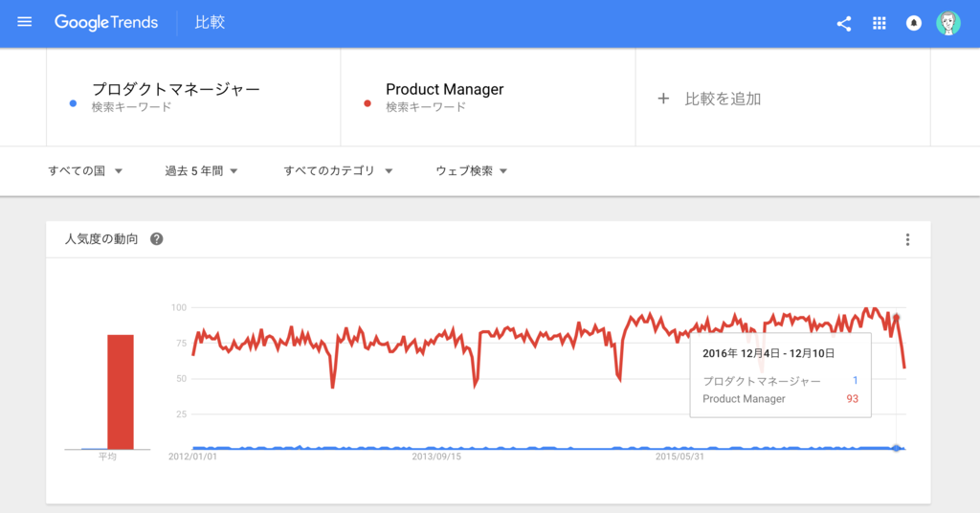Open the ウェブ検索 search type dropdown

point(471,170)
